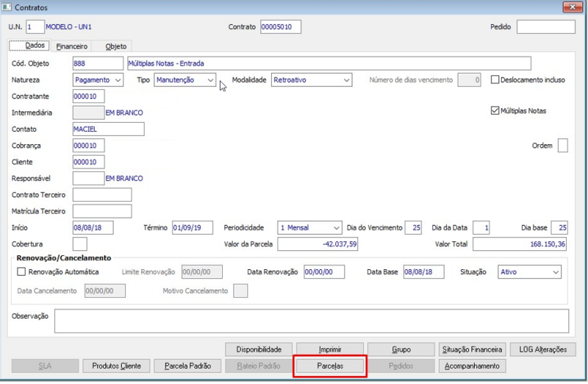Focus the Contato field MACIEL
Image resolution: width=588 pixels, height=384 pixels.
[108, 129]
